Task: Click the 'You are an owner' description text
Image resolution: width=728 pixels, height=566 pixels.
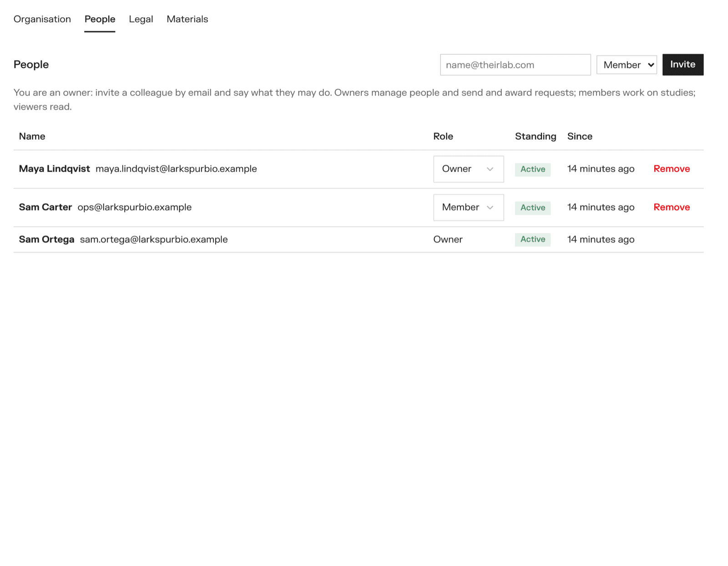Action: click(355, 100)
